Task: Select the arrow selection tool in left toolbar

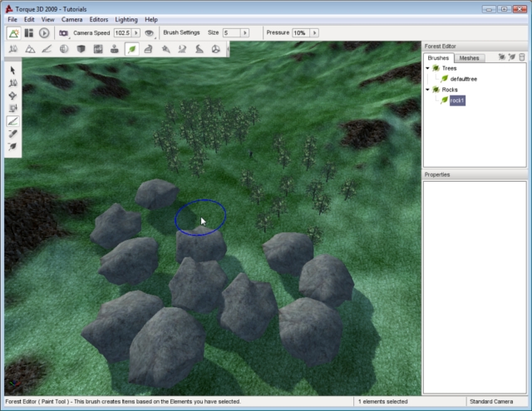Action: [12, 71]
